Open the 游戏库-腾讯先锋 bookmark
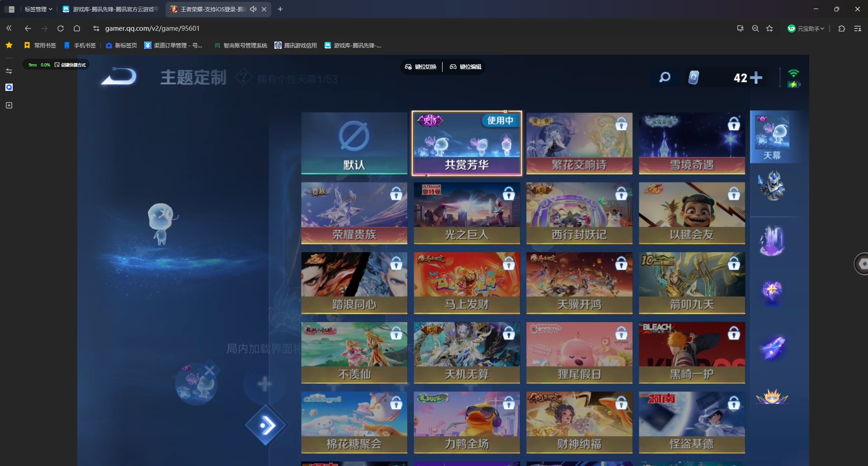This screenshot has height=466, width=868. point(353,45)
